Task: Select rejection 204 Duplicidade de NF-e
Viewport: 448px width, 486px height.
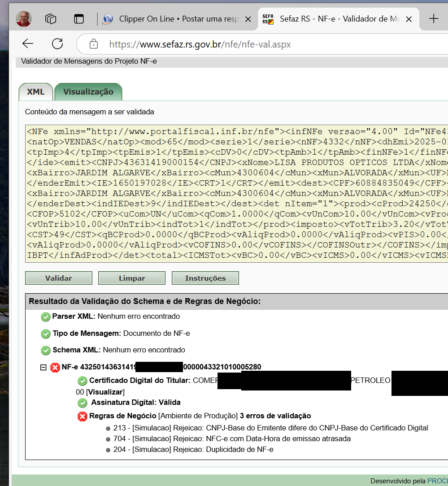Action: [193, 449]
